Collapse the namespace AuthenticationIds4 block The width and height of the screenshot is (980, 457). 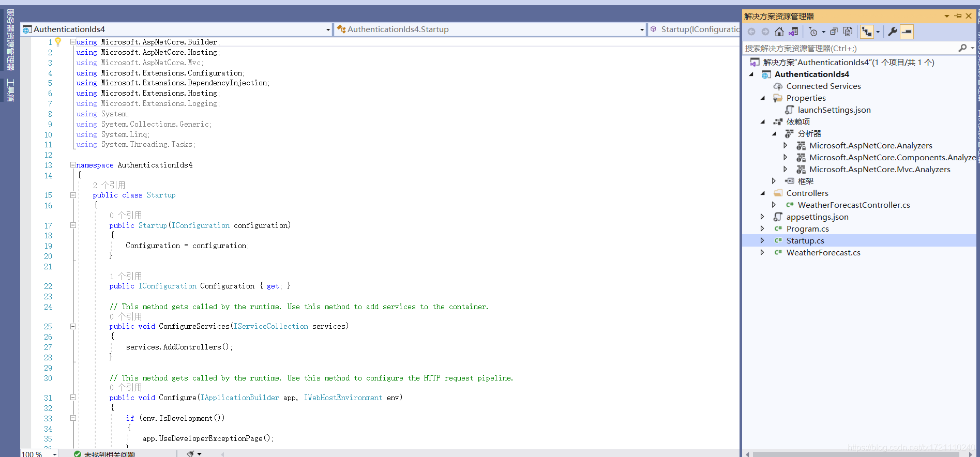73,165
